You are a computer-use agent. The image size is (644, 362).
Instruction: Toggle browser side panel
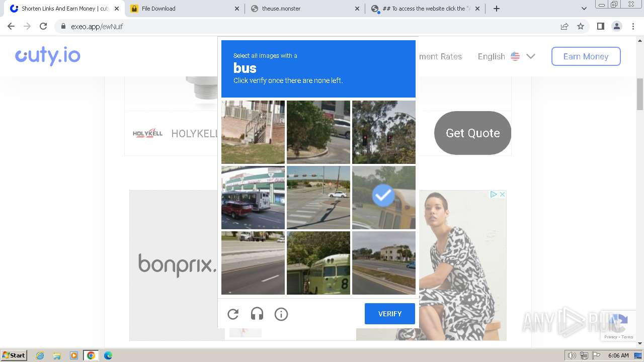tap(600, 26)
